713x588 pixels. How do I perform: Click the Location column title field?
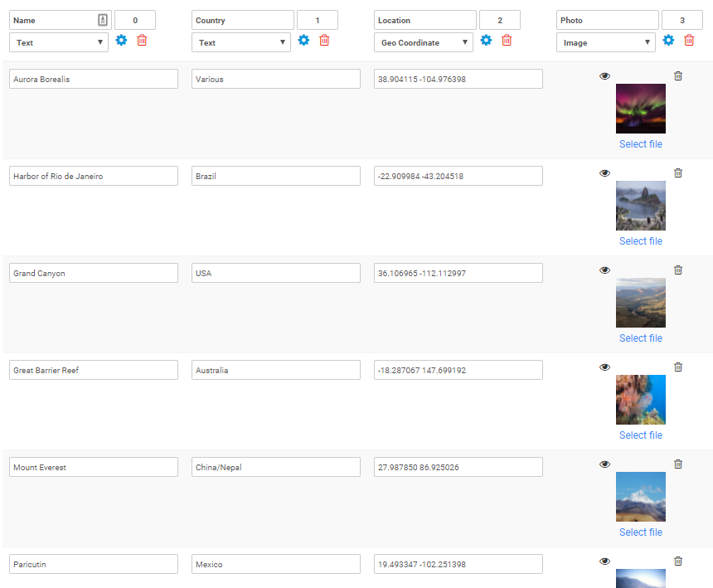click(x=424, y=20)
